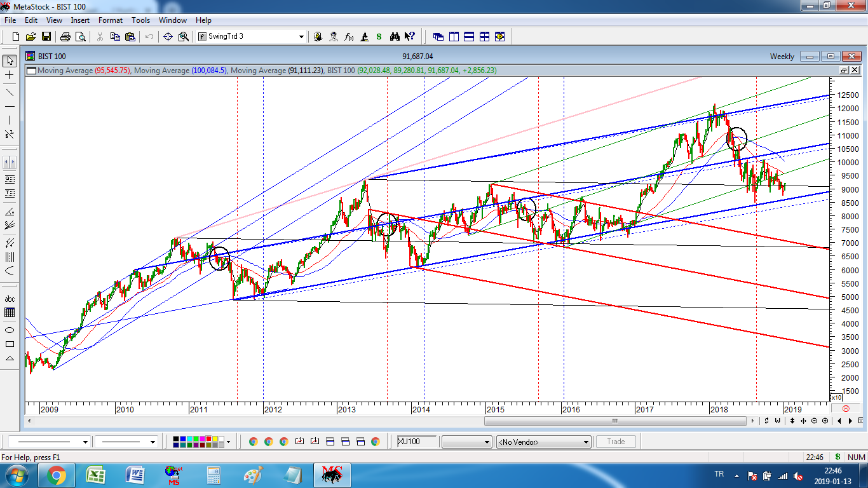This screenshot has height=488, width=868.
Task: Open the SwingTrd 3 template dropdown
Action: pos(301,37)
